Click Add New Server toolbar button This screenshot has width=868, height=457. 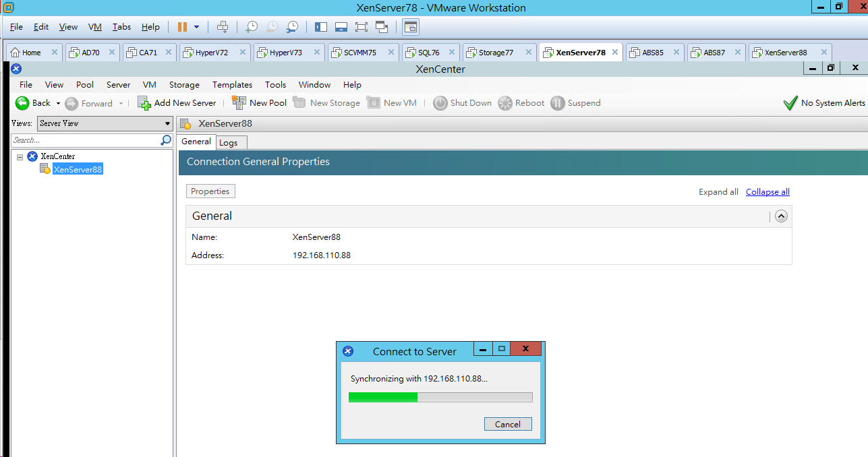coord(177,102)
